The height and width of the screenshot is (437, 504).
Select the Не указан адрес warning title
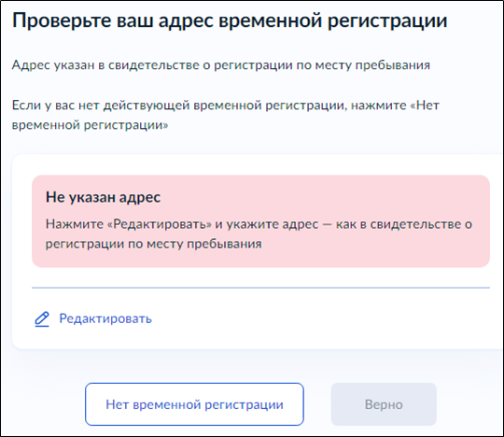click(103, 197)
